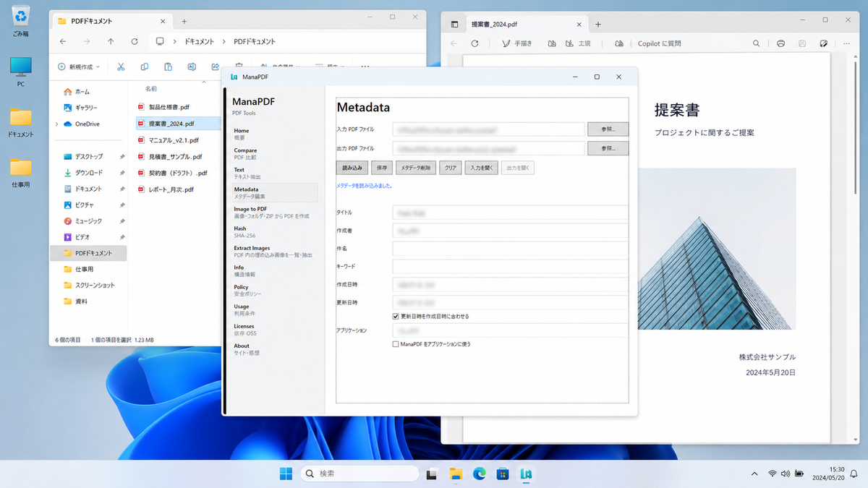Open Image to PDF in ManaPDF sidebar
This screenshot has height=488, width=868.
coord(275,212)
